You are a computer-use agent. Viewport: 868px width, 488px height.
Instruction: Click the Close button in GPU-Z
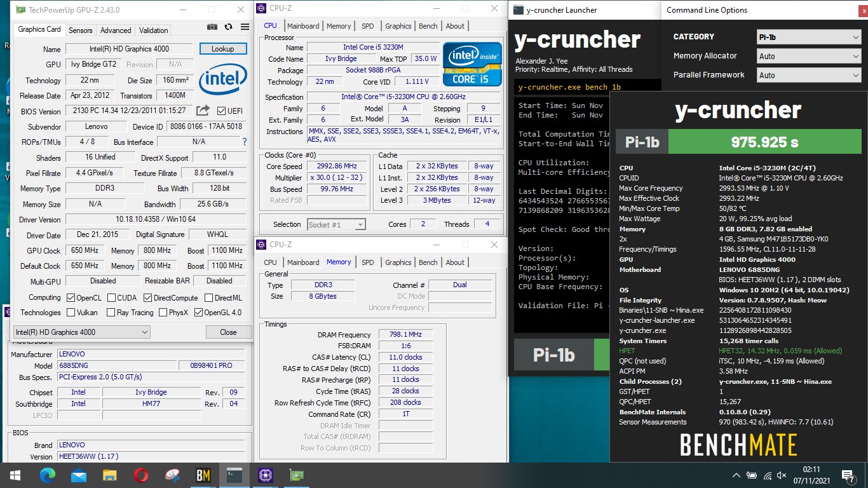(228, 332)
